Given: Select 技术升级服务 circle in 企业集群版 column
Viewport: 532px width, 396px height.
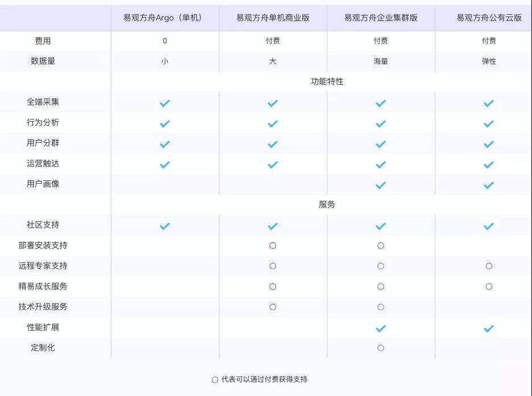Looking at the screenshot, I should [x=381, y=307].
